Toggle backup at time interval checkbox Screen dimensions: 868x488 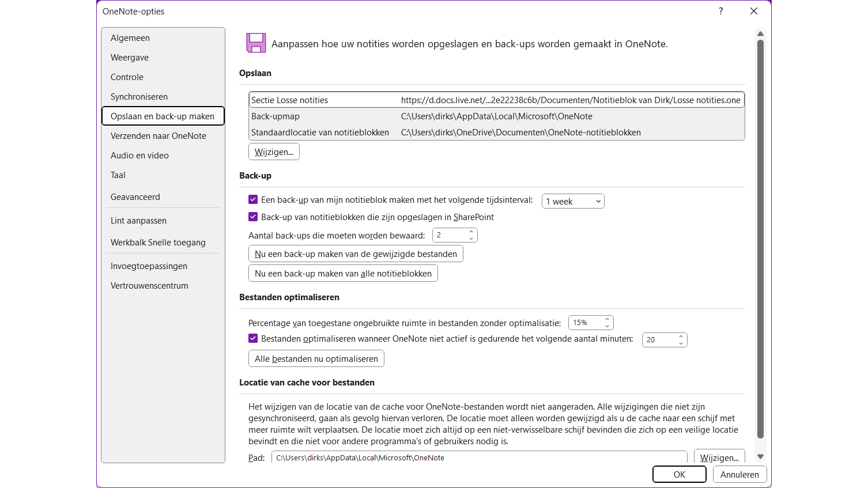253,199
